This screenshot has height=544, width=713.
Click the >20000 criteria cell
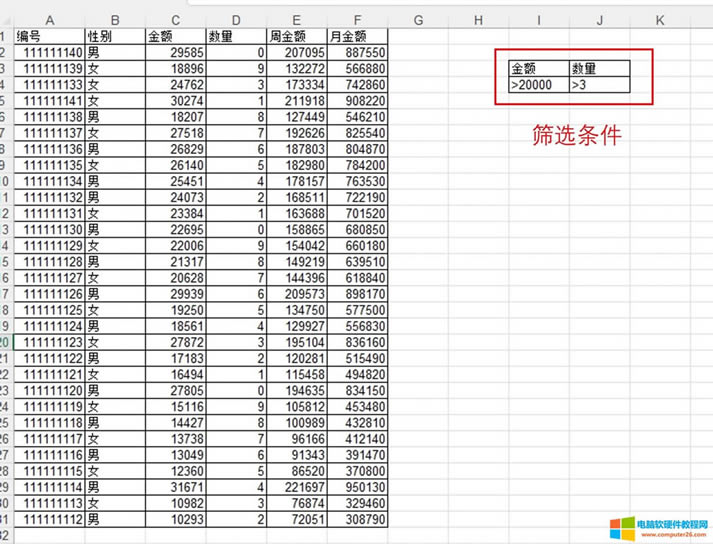[538, 85]
